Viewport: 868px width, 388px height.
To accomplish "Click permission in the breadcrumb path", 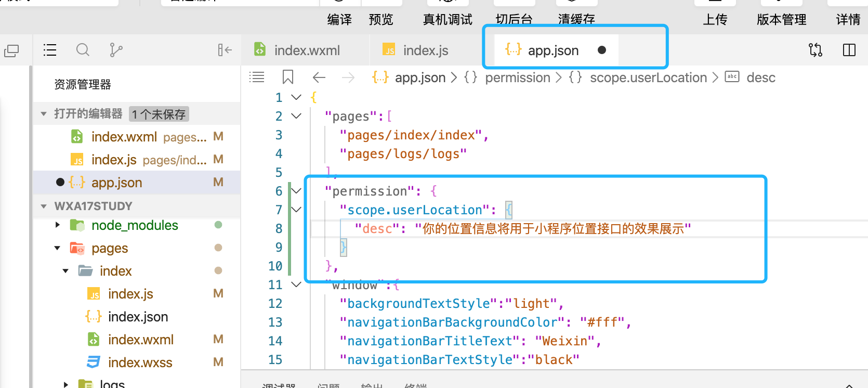I will [x=518, y=77].
